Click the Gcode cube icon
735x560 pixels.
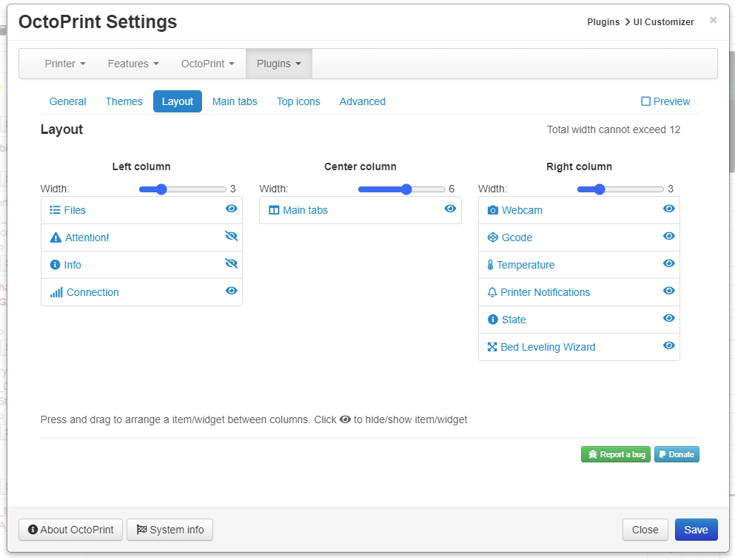coord(493,237)
